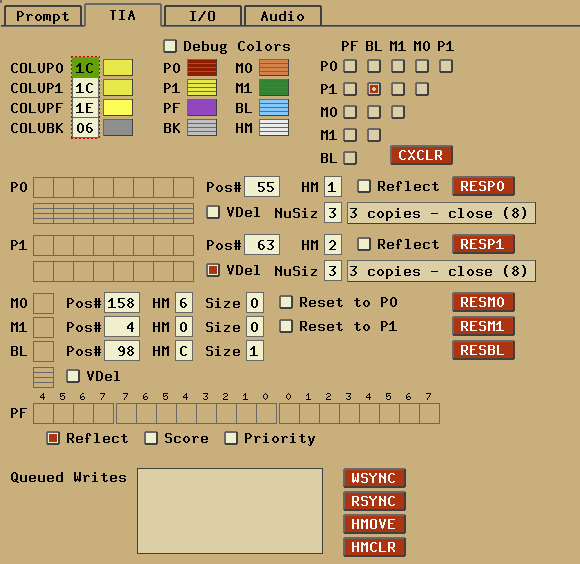Click the P1 debug color swatch
This screenshot has width=580, height=564.
(x=202, y=88)
